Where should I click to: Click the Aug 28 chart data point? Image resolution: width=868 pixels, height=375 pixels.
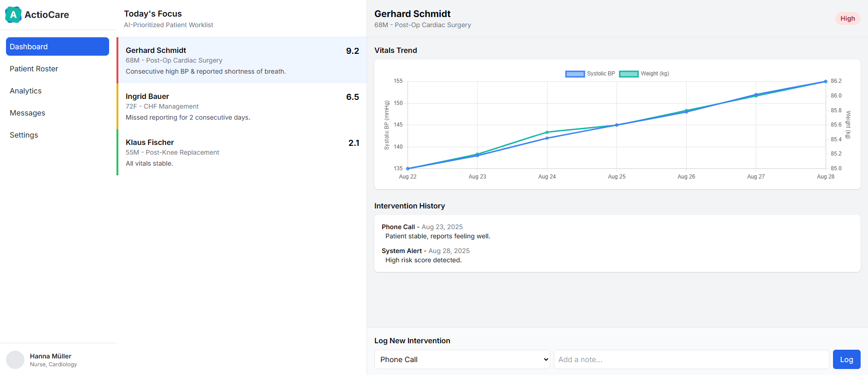click(826, 81)
